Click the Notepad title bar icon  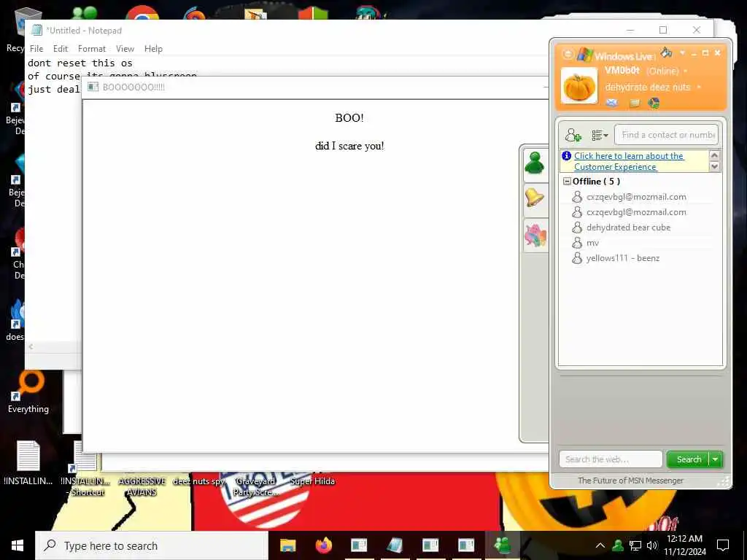[36, 31]
